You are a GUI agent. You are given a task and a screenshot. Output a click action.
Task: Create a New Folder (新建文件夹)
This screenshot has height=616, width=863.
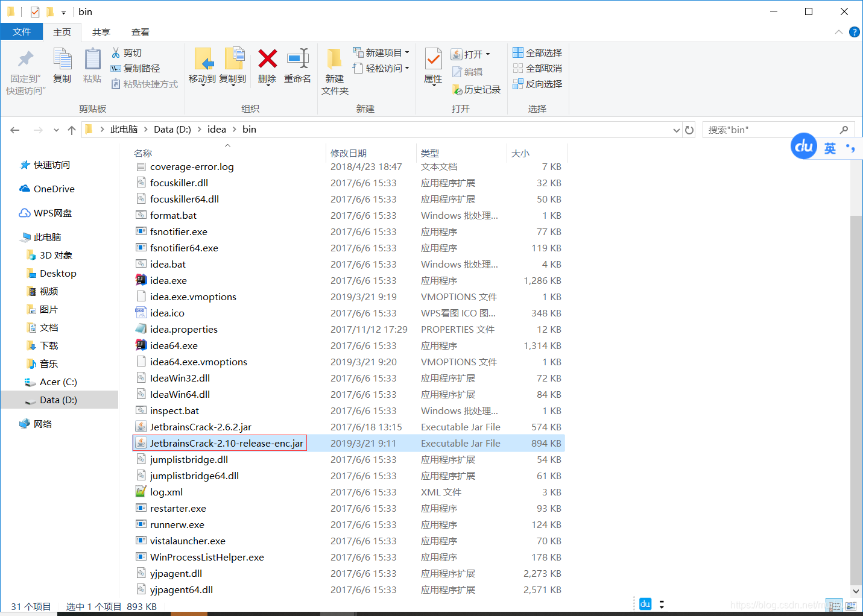click(335, 71)
